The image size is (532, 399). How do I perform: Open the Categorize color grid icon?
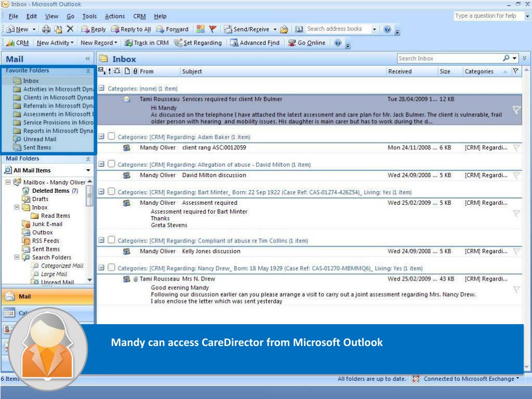(201, 29)
